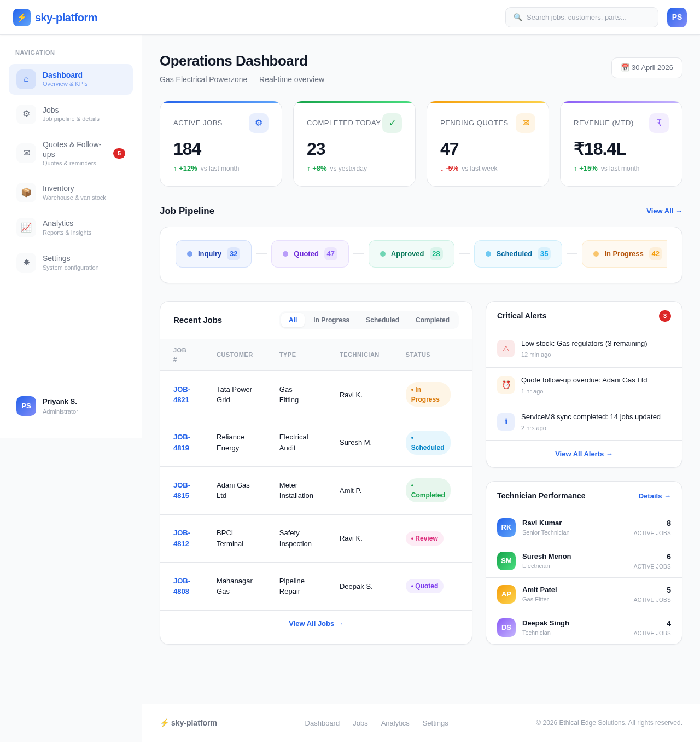The image size is (700, 742).
Task: Open job JOB-4808
Action: [x=182, y=586]
